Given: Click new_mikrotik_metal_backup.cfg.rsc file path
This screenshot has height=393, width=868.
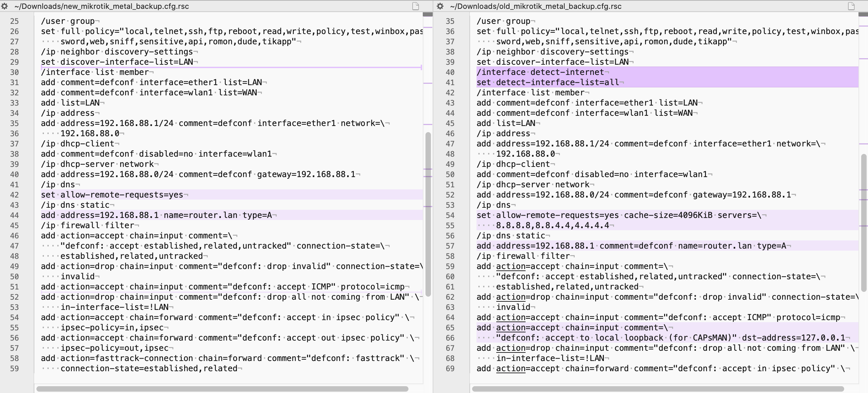Looking at the screenshot, I should pyautogui.click(x=102, y=6).
